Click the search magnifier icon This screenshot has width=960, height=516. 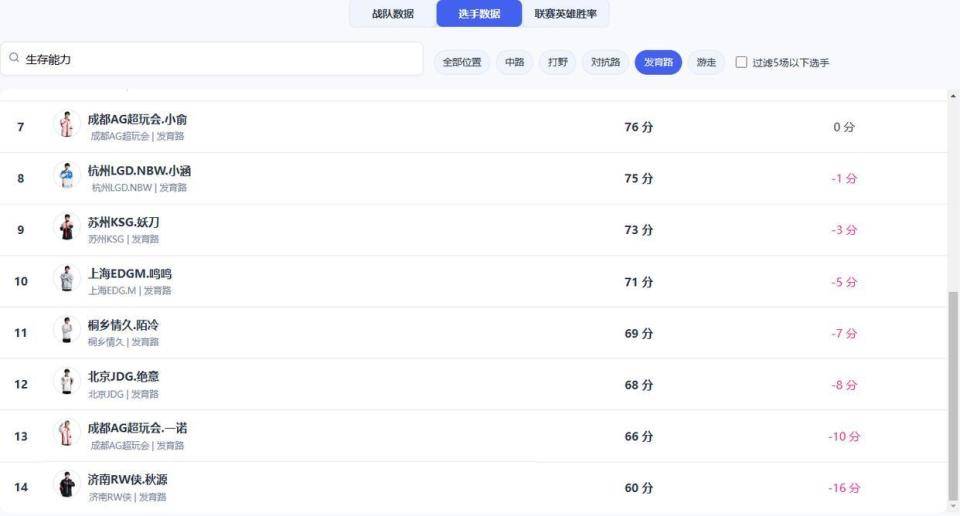[14, 60]
